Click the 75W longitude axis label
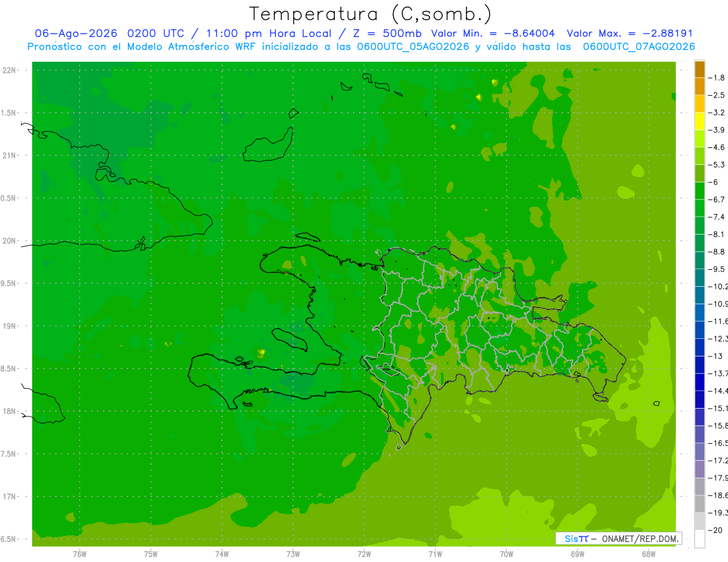Viewport: 728px width, 562px height. [x=151, y=554]
